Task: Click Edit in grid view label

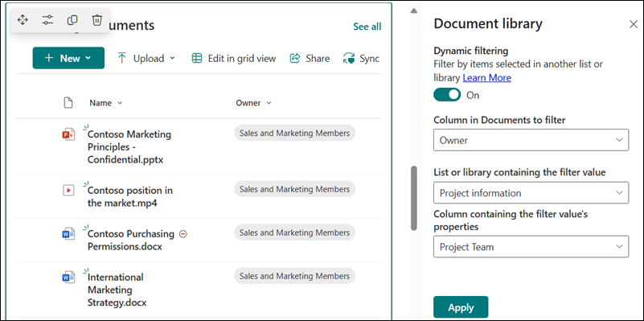Action: (241, 59)
